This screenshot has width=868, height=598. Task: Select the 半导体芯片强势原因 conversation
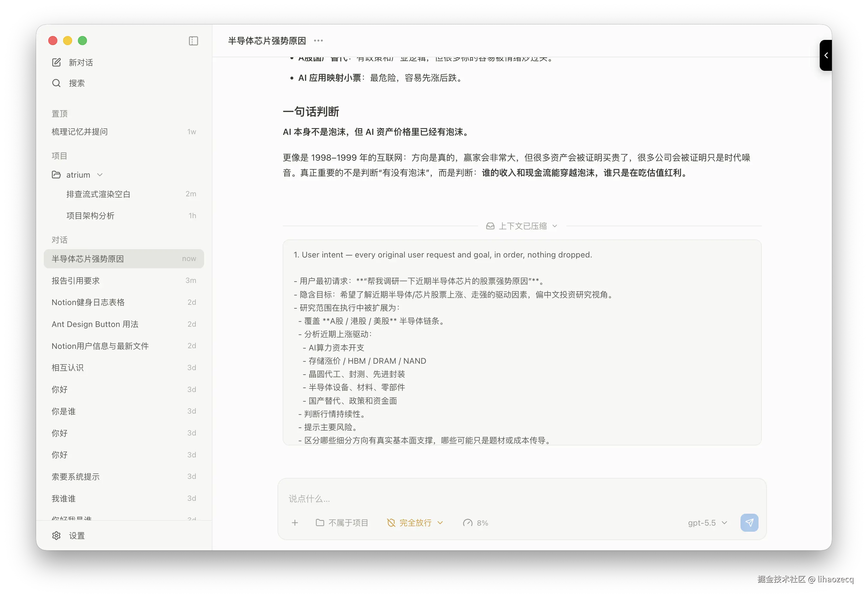click(124, 258)
